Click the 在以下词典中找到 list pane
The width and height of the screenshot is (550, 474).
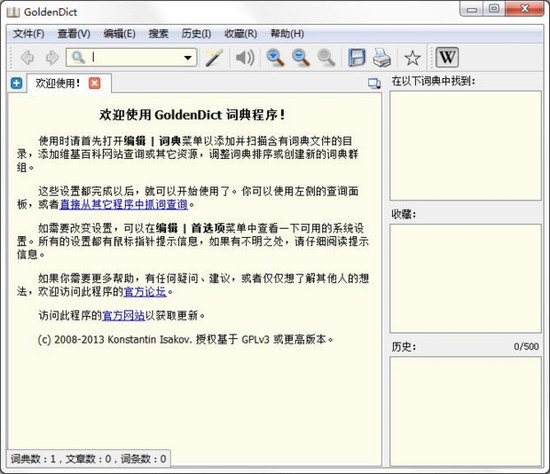point(465,146)
